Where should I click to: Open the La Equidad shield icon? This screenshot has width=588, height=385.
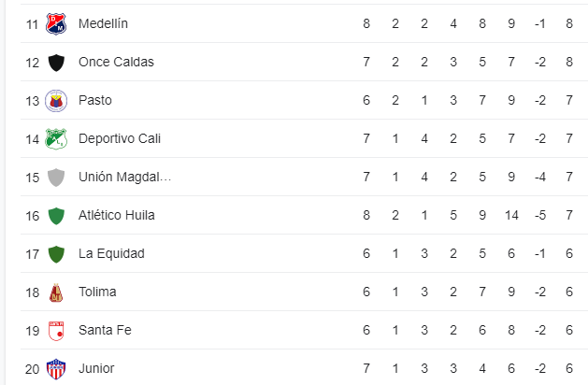[x=56, y=254]
